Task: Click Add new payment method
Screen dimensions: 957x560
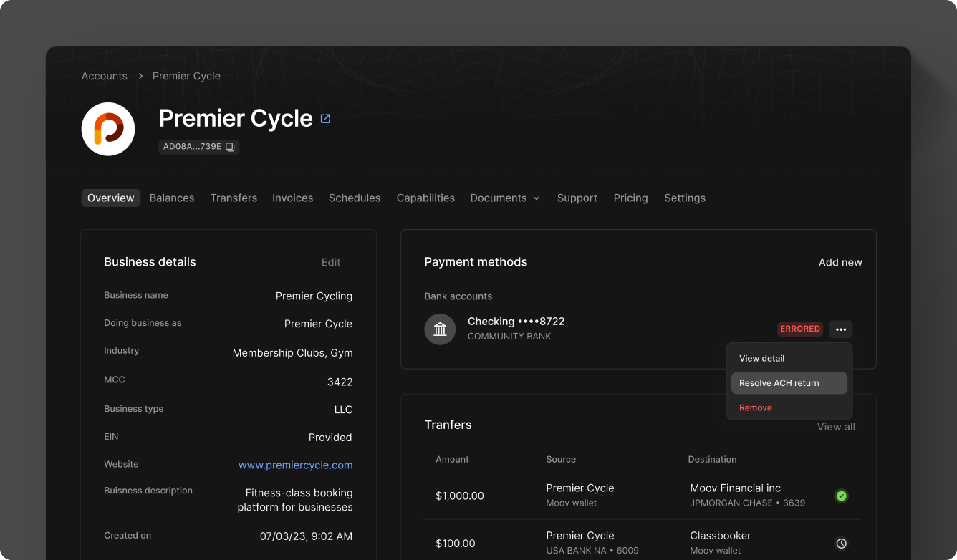Action: pos(840,263)
